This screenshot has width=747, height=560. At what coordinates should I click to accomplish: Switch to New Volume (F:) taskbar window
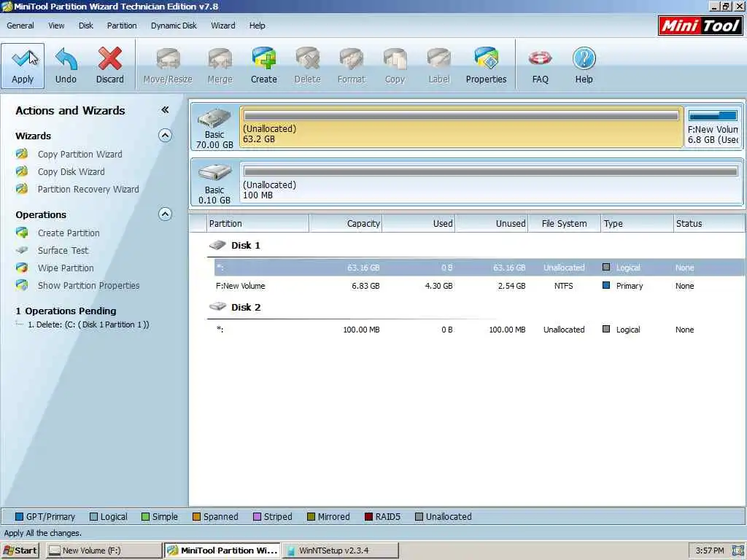(104, 551)
